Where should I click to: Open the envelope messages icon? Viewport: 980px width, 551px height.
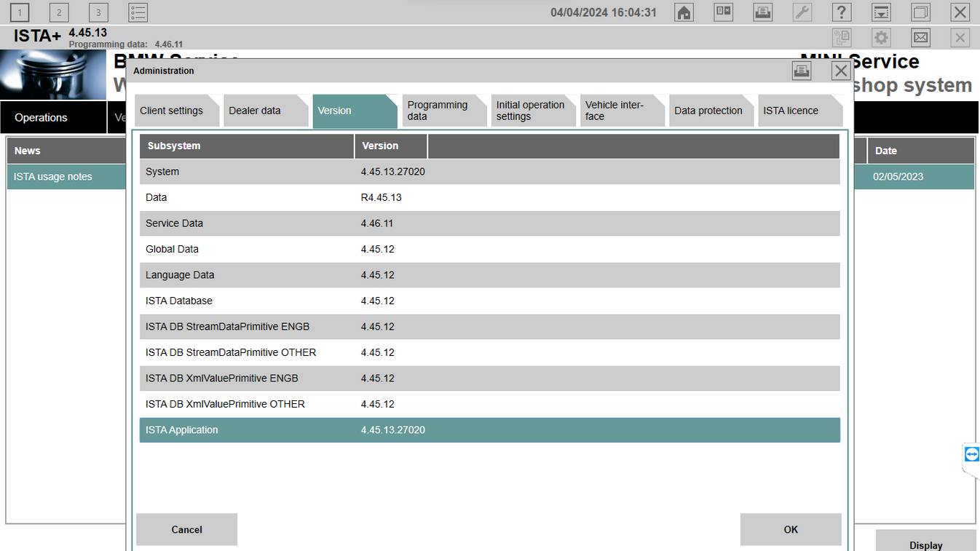[x=920, y=36]
